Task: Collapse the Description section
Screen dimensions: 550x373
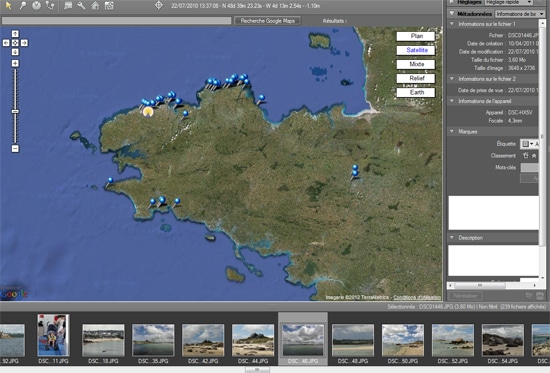Action: point(452,238)
